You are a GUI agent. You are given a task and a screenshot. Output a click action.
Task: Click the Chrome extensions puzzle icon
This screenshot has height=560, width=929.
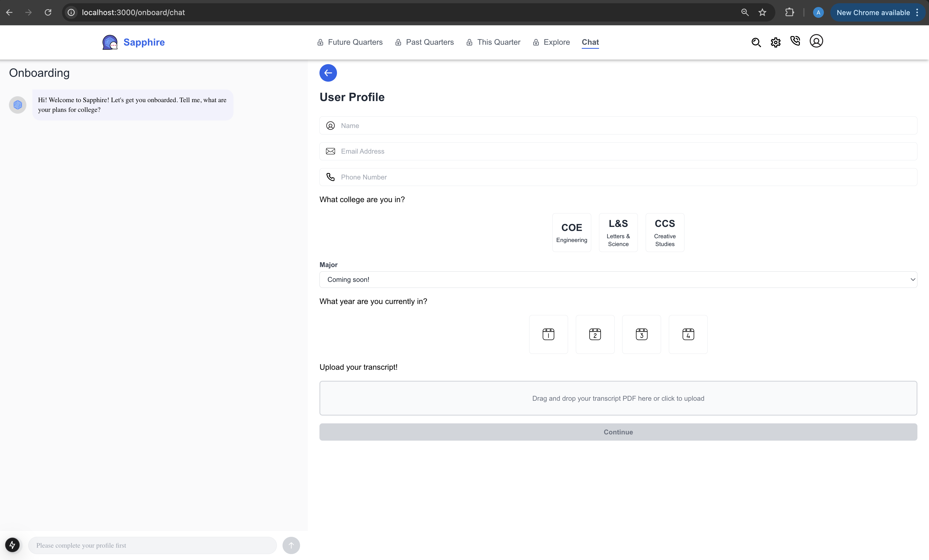[x=789, y=12]
